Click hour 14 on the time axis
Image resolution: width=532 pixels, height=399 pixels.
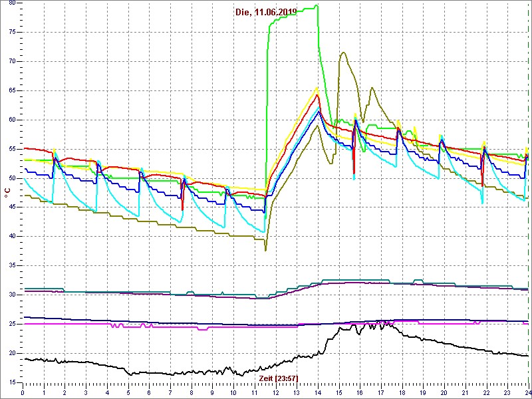[x=318, y=393]
